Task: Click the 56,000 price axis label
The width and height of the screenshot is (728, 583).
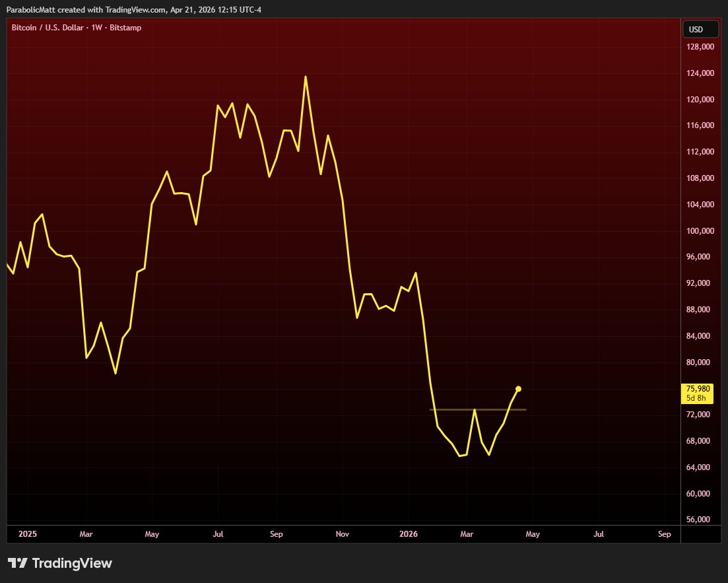Action: click(700, 520)
